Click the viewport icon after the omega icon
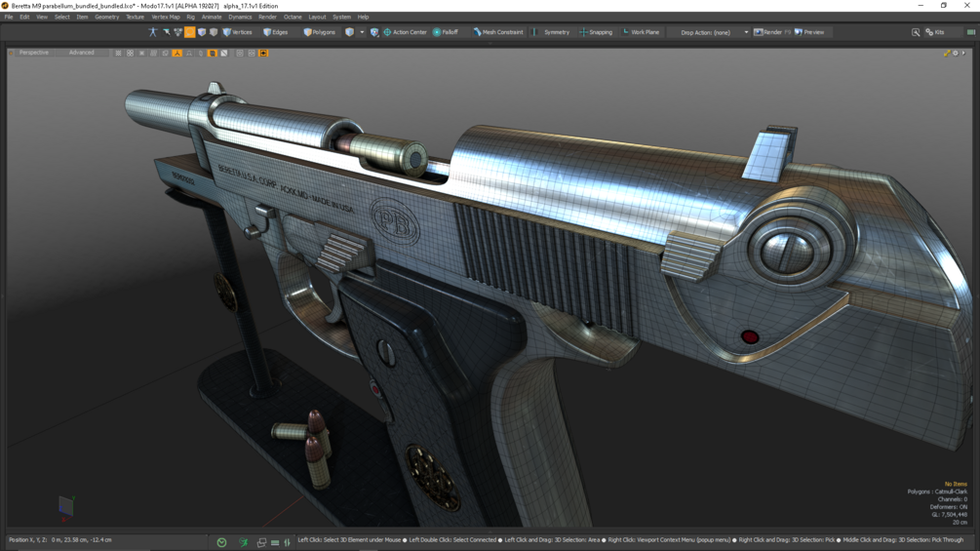980x551 pixels. pyautogui.click(x=201, y=53)
